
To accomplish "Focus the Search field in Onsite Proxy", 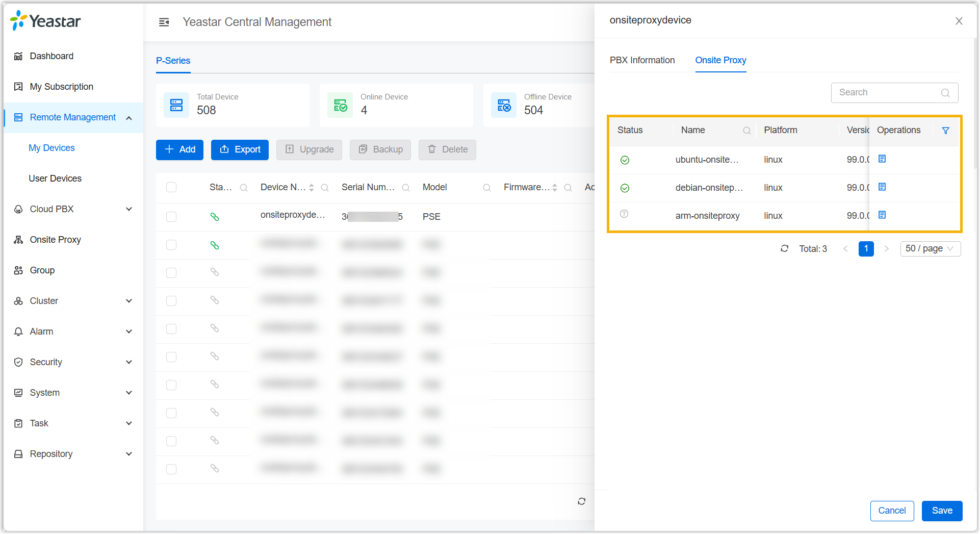I will [887, 93].
